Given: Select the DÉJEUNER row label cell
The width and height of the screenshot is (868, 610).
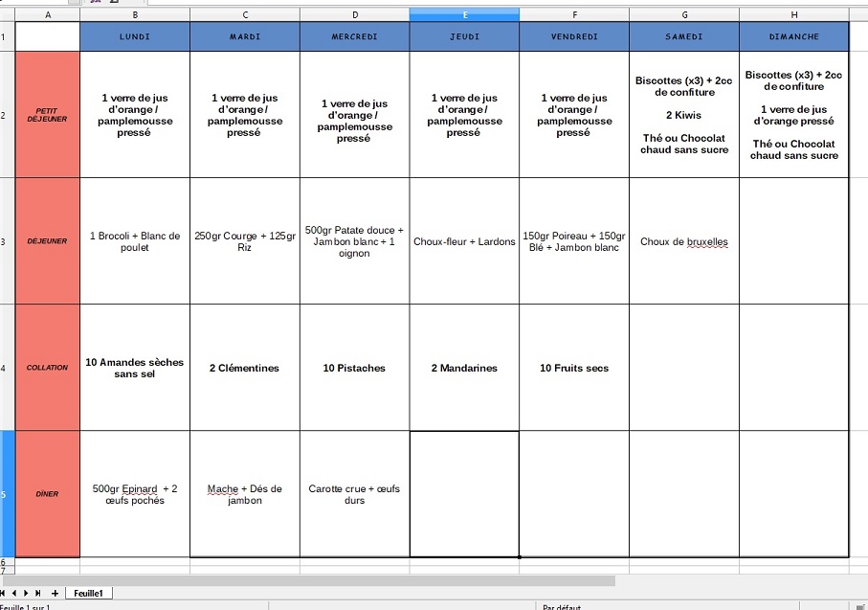Looking at the screenshot, I should pos(48,241).
